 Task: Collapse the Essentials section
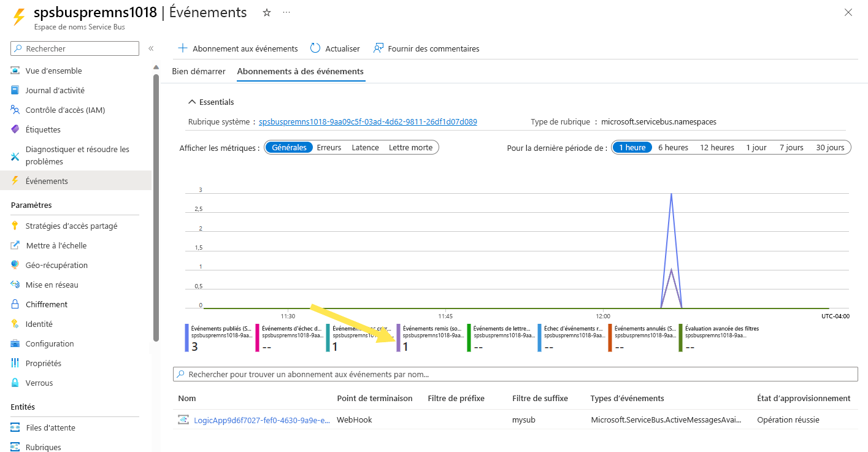click(x=211, y=102)
